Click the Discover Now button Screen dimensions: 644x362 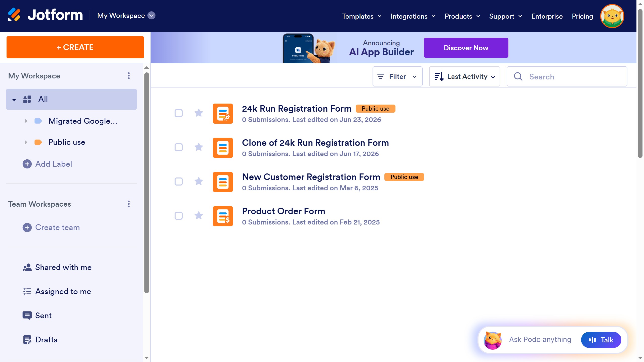pos(466,48)
